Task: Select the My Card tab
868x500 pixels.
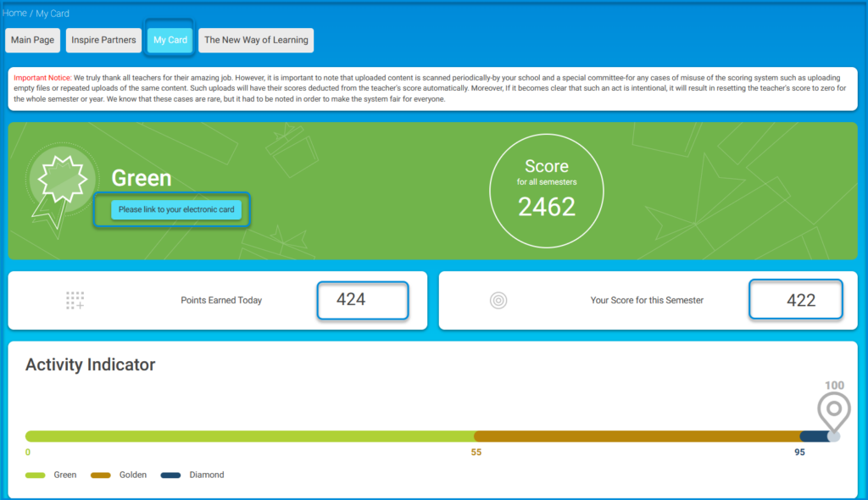Action: pyautogui.click(x=170, y=41)
